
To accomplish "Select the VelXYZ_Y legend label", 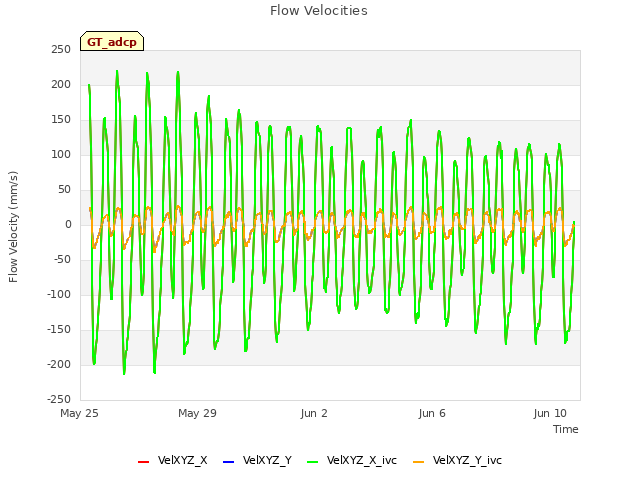I will (267, 460).
